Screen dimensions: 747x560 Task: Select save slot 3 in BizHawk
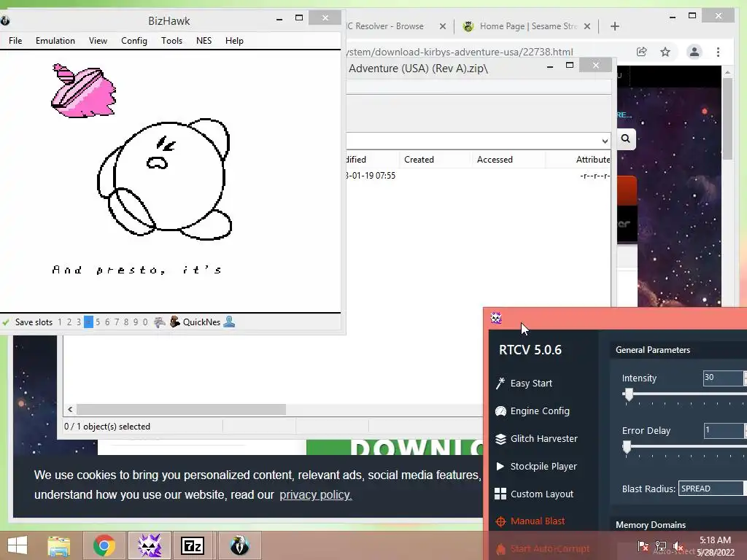click(x=79, y=322)
